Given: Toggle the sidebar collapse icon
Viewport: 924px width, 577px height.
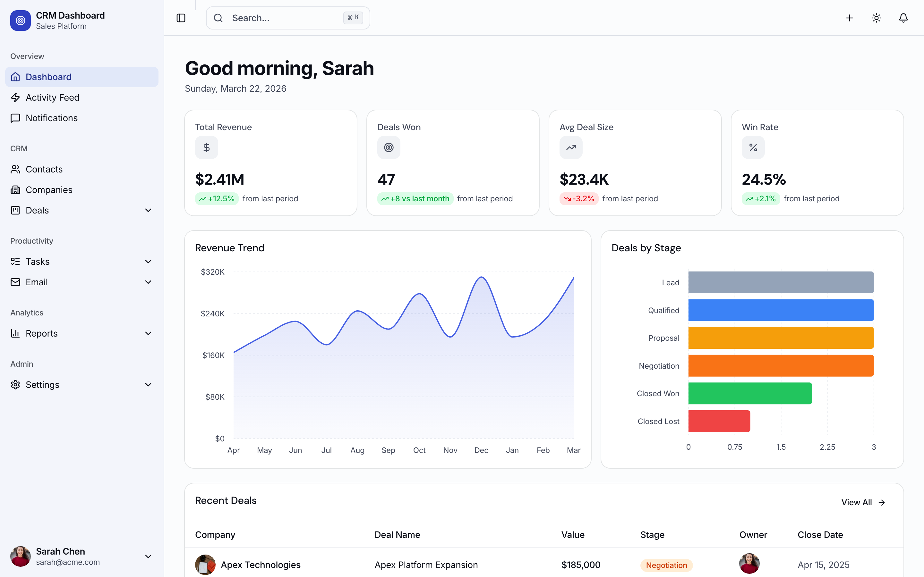Looking at the screenshot, I should pyautogui.click(x=181, y=18).
